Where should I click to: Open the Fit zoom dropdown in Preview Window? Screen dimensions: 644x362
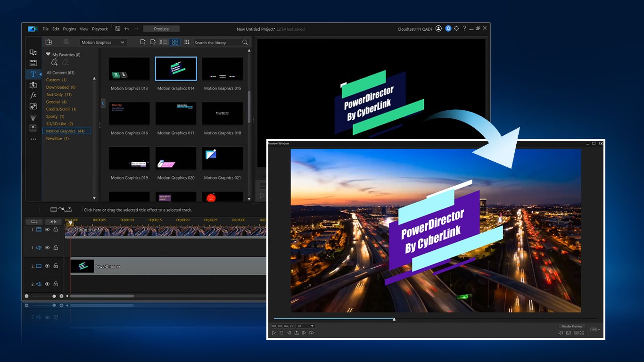point(305,326)
